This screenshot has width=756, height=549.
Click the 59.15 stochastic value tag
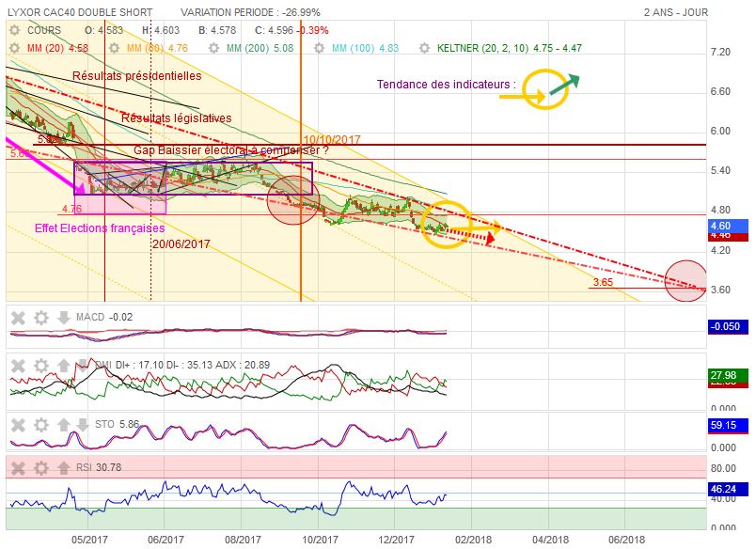pos(728,425)
